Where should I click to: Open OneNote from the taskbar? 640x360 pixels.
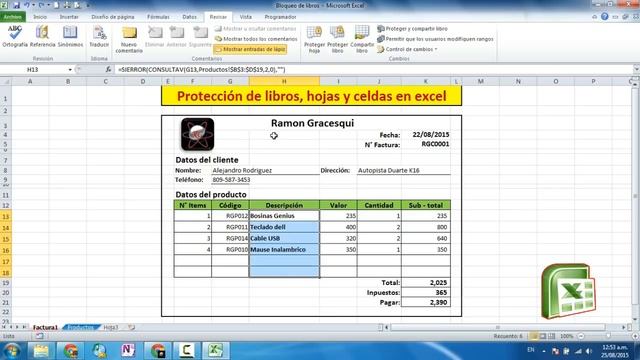[x=128, y=351]
